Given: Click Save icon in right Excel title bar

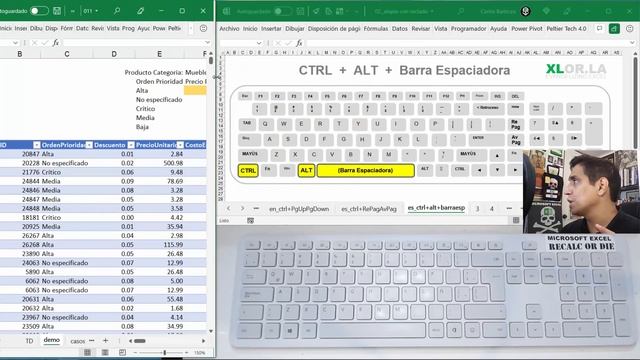Looking at the screenshot, I should click(x=300, y=11).
